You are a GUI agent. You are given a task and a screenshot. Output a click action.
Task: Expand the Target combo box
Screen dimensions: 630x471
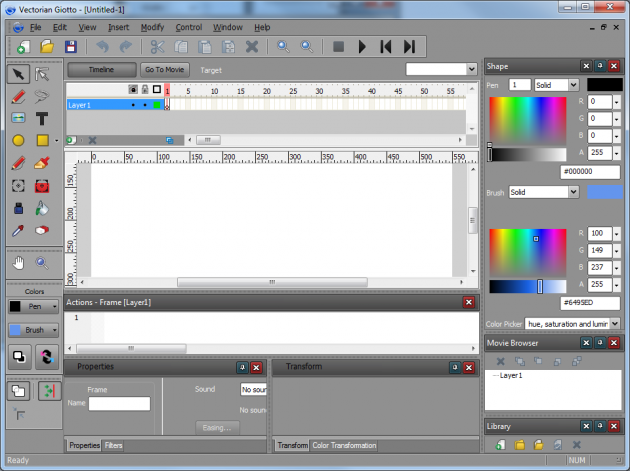click(471, 70)
